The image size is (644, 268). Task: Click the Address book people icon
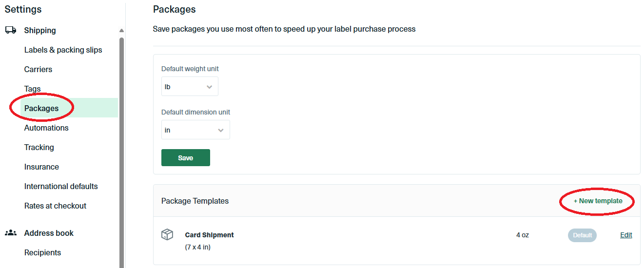point(11,233)
